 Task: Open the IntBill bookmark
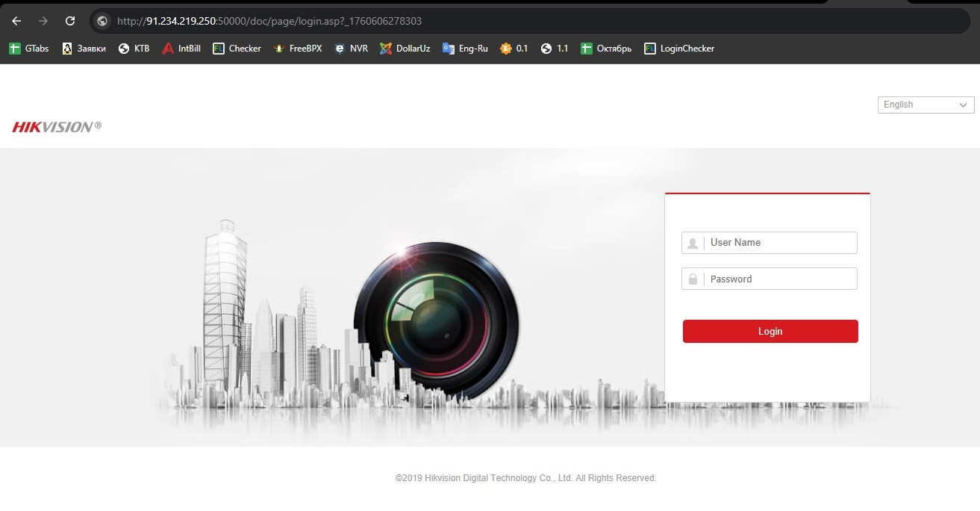tap(181, 49)
